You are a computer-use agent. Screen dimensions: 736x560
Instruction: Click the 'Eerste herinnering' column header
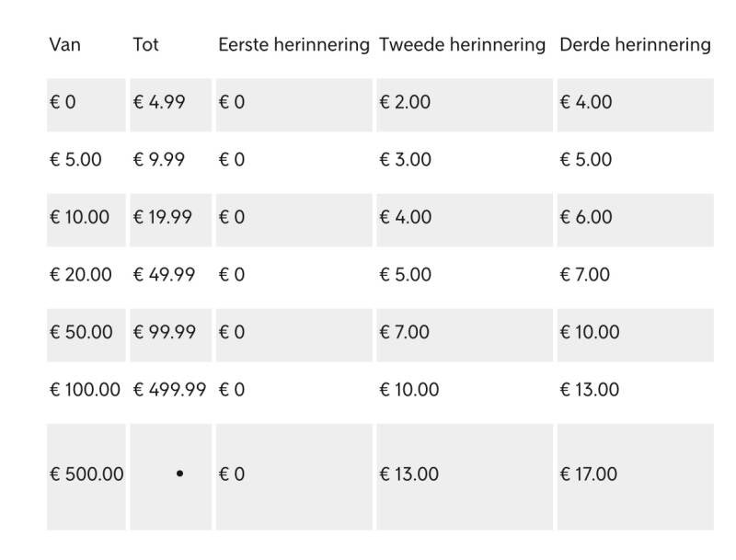[x=293, y=44]
